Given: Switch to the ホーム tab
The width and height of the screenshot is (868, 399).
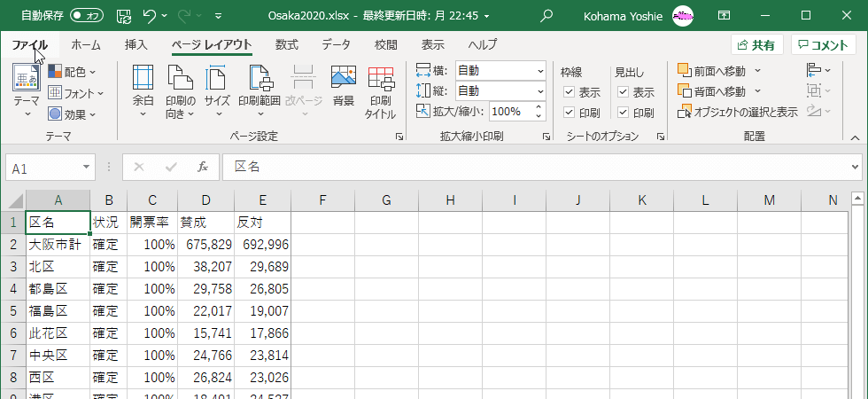Looking at the screenshot, I should (86, 45).
